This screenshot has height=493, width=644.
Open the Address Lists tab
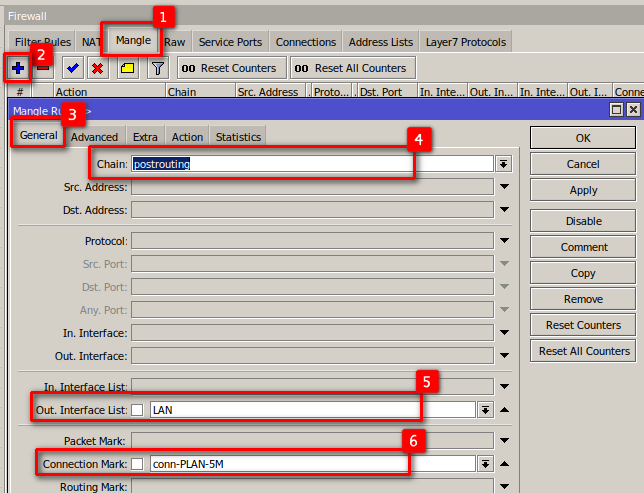tap(380, 42)
